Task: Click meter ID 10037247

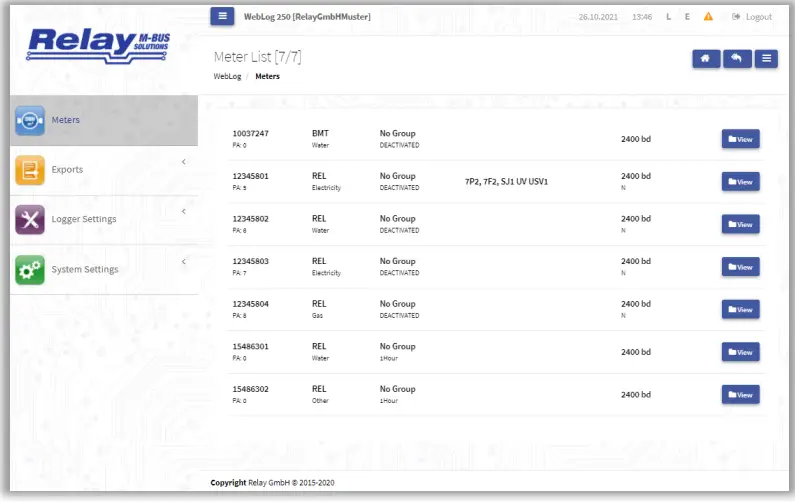Action: (250, 133)
